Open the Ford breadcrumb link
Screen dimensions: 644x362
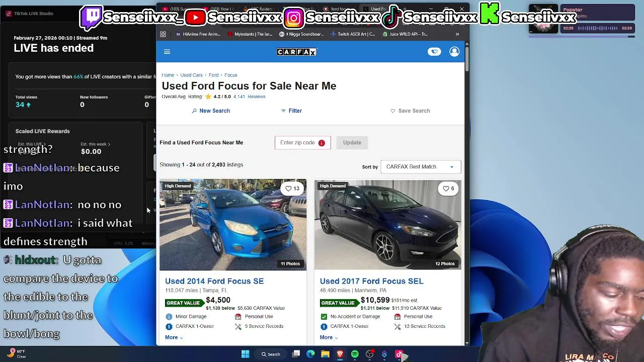213,75
